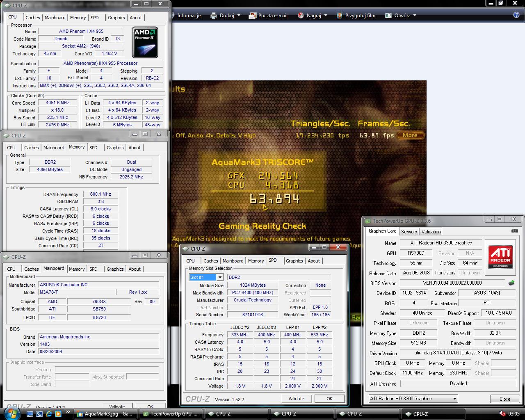The height and width of the screenshot is (420, 525).
Task: Click the motherboard model M3A78-T field
Action: (77, 292)
